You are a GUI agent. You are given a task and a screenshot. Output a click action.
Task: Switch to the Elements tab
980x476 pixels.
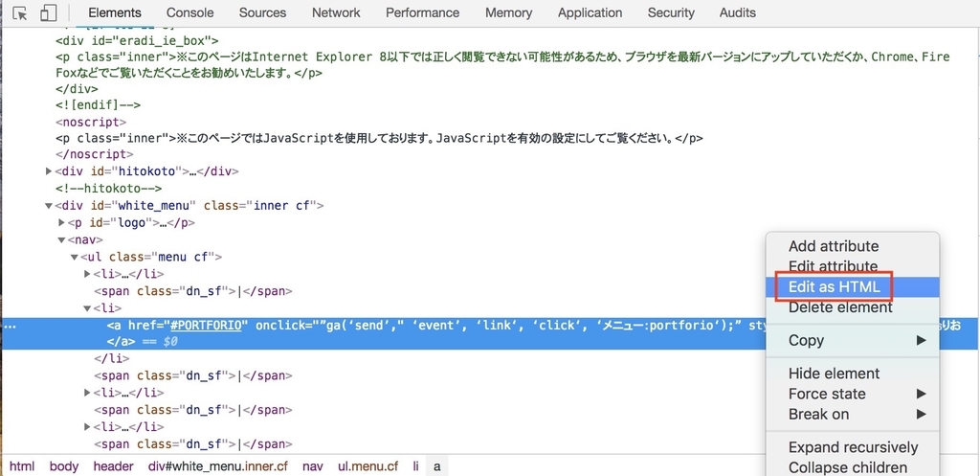tap(115, 12)
